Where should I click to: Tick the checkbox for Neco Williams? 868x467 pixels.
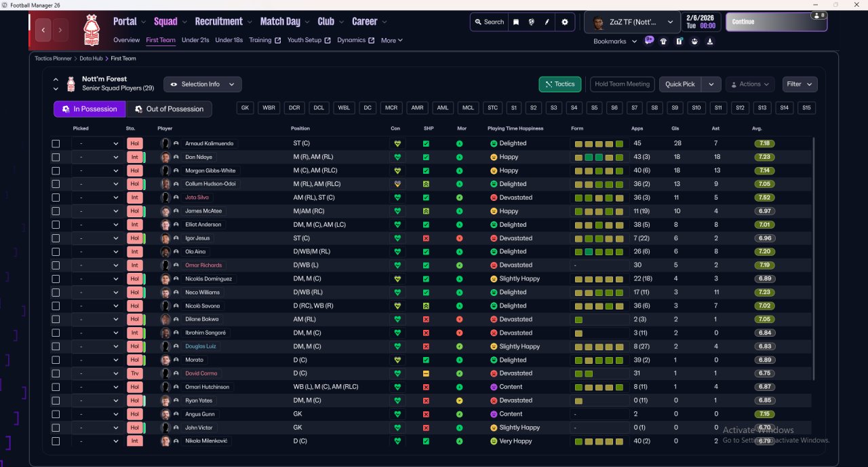[x=56, y=293]
